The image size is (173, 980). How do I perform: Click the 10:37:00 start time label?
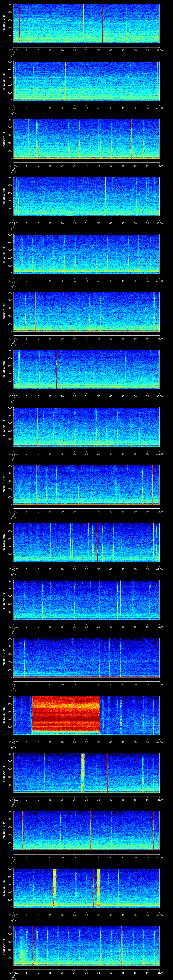13,396
